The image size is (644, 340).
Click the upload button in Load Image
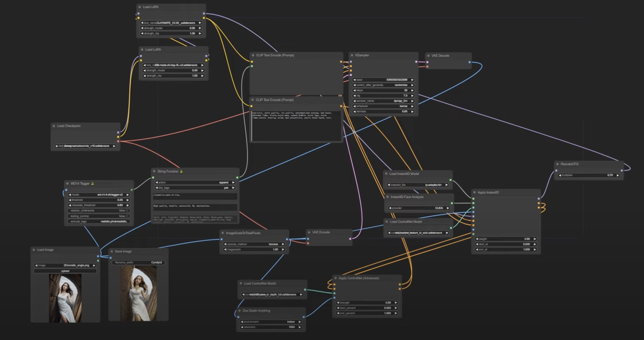pos(65,271)
